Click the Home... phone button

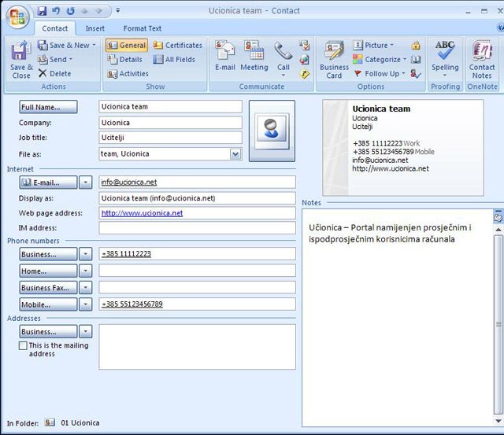coord(48,271)
